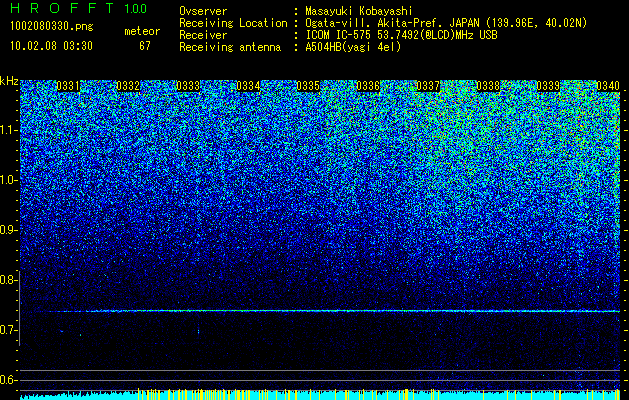Click the kHz axis unit label
This screenshot has width=629, height=400.
[9, 81]
